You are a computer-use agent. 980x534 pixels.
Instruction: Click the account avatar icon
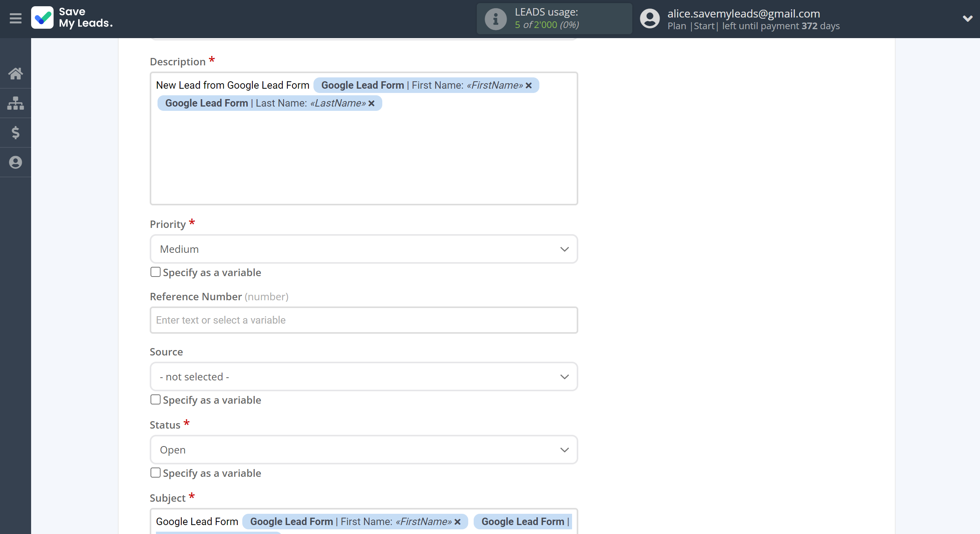650,19
